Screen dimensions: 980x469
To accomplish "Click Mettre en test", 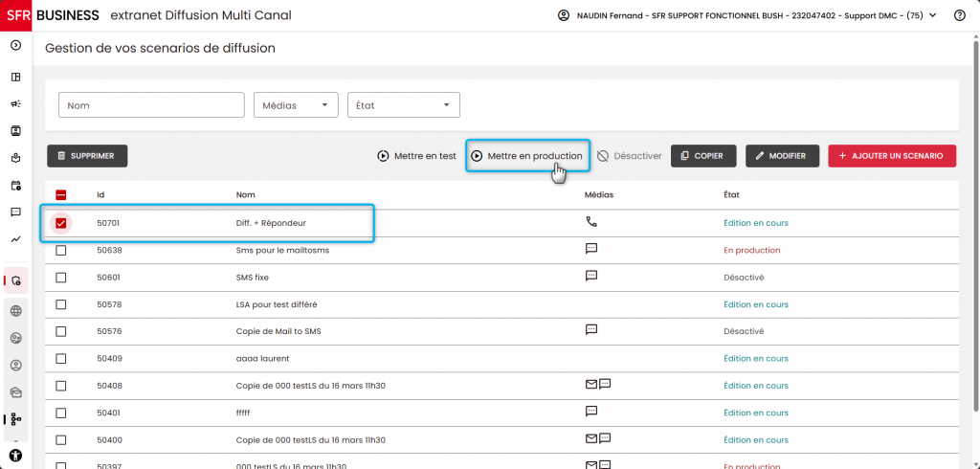I will 417,156.
